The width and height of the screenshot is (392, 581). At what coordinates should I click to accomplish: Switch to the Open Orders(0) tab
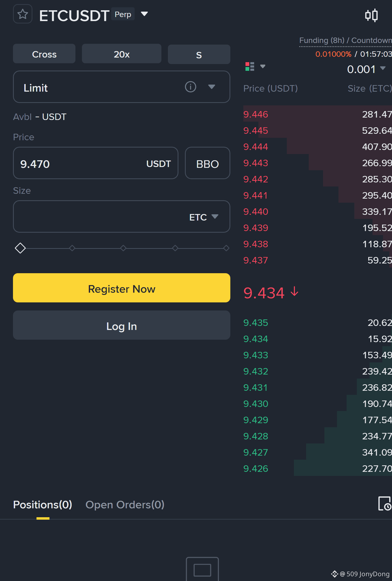point(125,505)
